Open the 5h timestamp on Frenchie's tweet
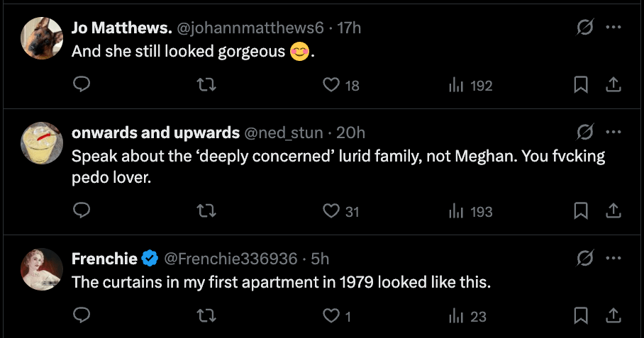This screenshot has width=644, height=338. tap(321, 259)
